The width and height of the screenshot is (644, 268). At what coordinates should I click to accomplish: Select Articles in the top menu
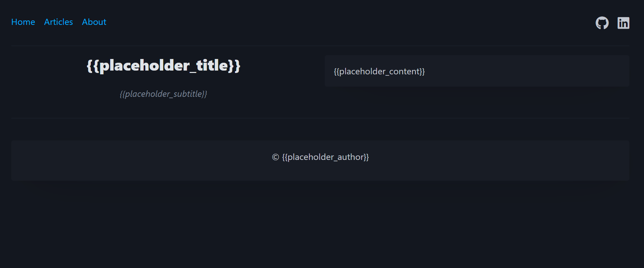(x=58, y=22)
